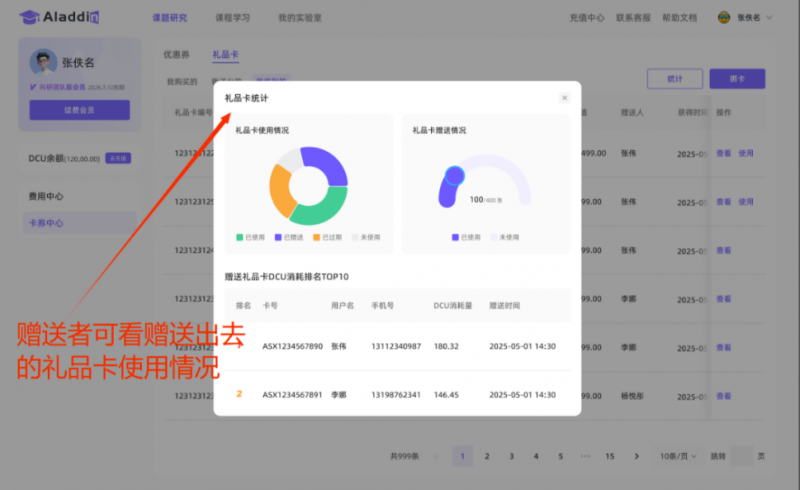
Task: Switch to the 优惠券 tab
Action: [x=177, y=55]
